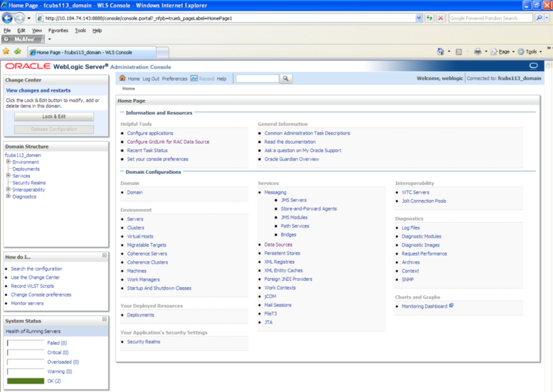
Task: Open the Servers link under Environment
Action: (135, 219)
